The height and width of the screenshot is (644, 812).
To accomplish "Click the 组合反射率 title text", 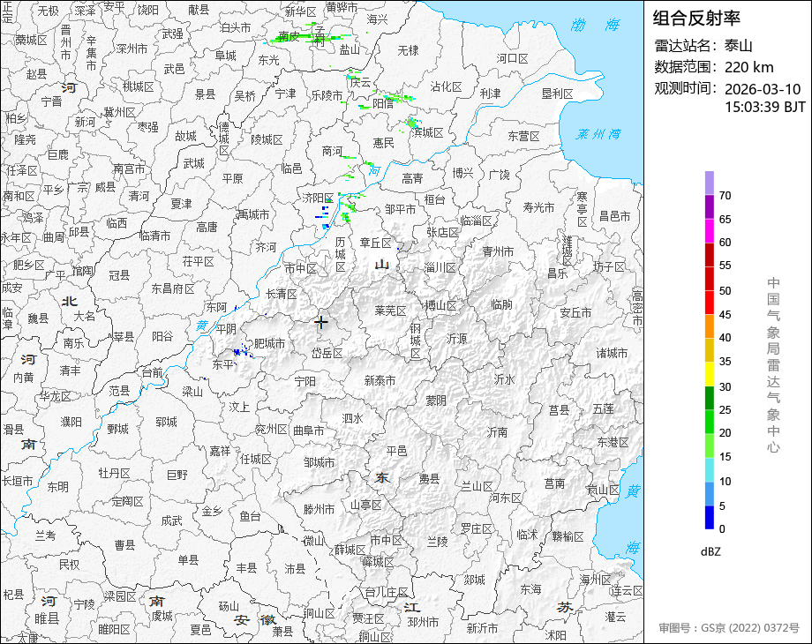I will (696, 19).
